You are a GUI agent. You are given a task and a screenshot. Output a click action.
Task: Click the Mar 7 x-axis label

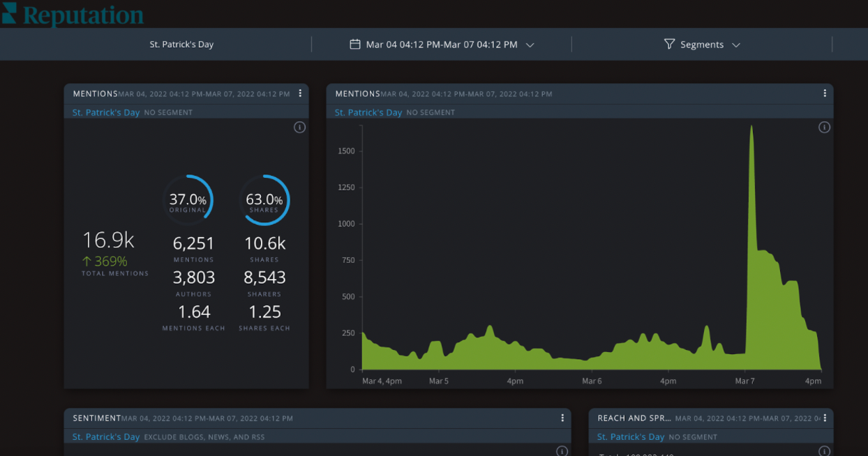744,381
